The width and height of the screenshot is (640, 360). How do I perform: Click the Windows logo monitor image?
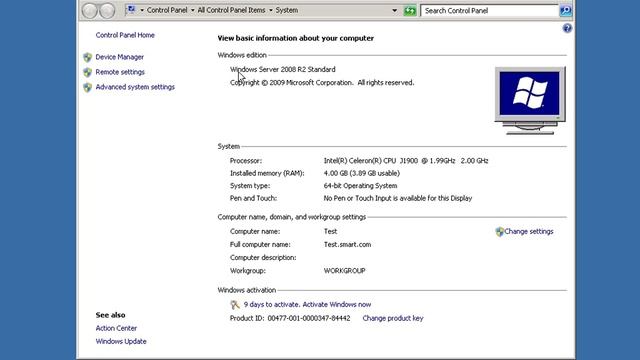tap(530, 100)
